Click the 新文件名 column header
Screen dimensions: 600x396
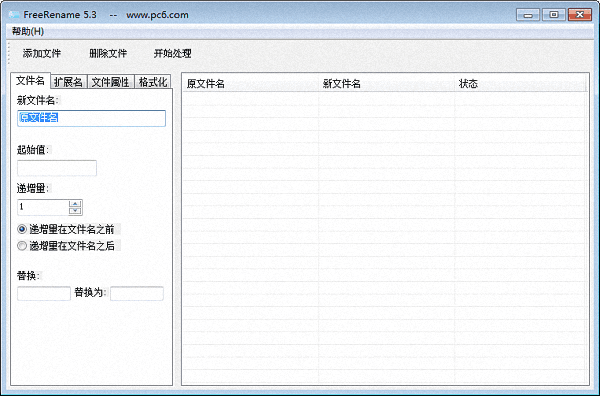pyautogui.click(x=387, y=83)
